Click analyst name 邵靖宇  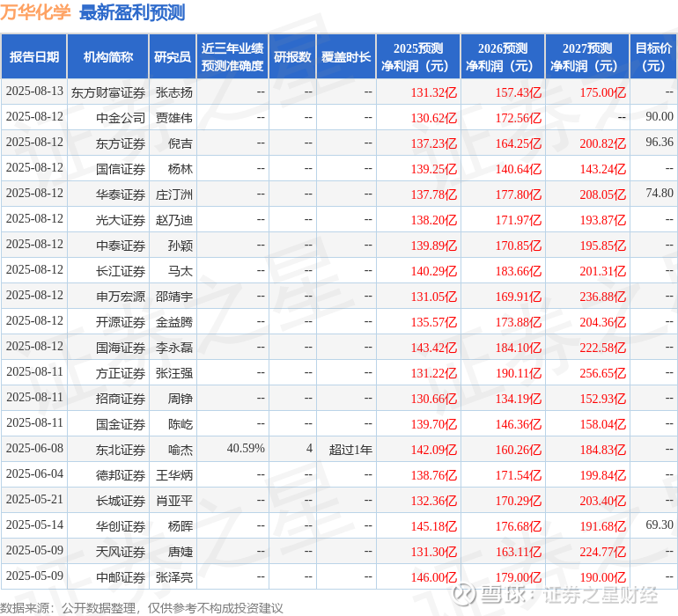(174, 297)
